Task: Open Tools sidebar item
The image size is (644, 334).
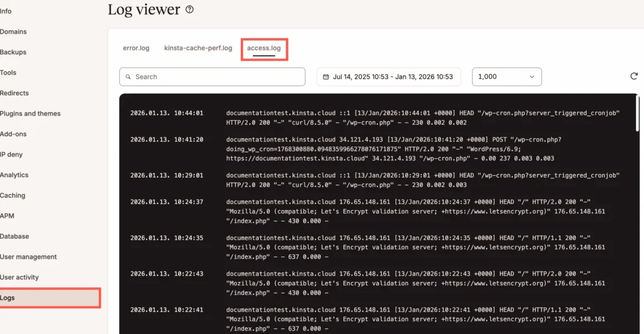Action: click(8, 73)
